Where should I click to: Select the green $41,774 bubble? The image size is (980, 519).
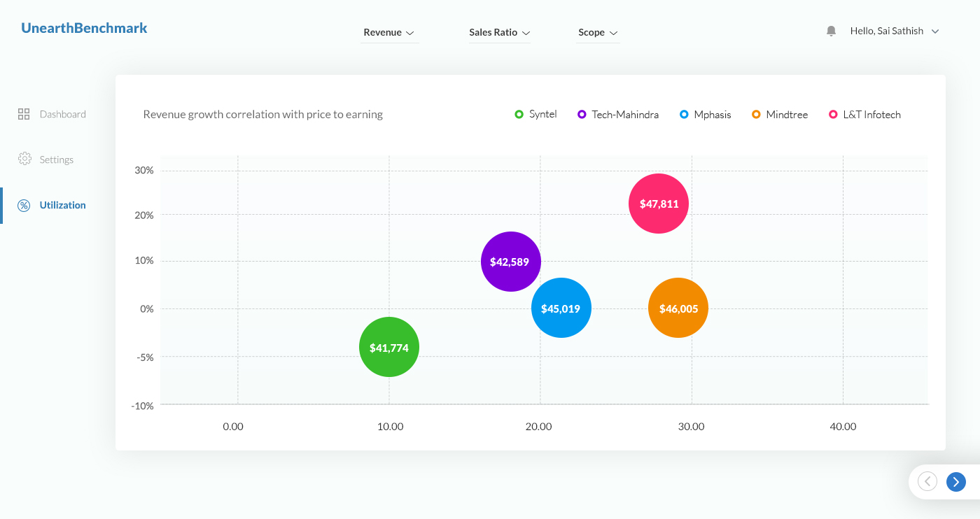(389, 347)
